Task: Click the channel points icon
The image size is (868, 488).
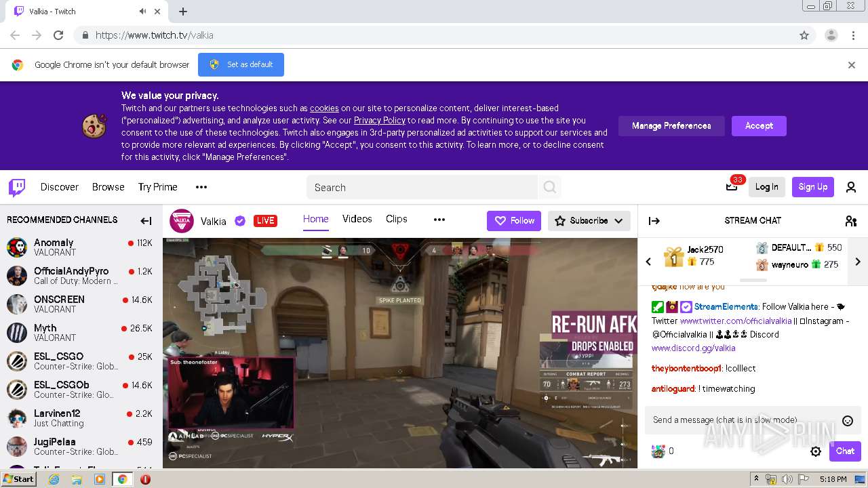Action: (x=658, y=451)
